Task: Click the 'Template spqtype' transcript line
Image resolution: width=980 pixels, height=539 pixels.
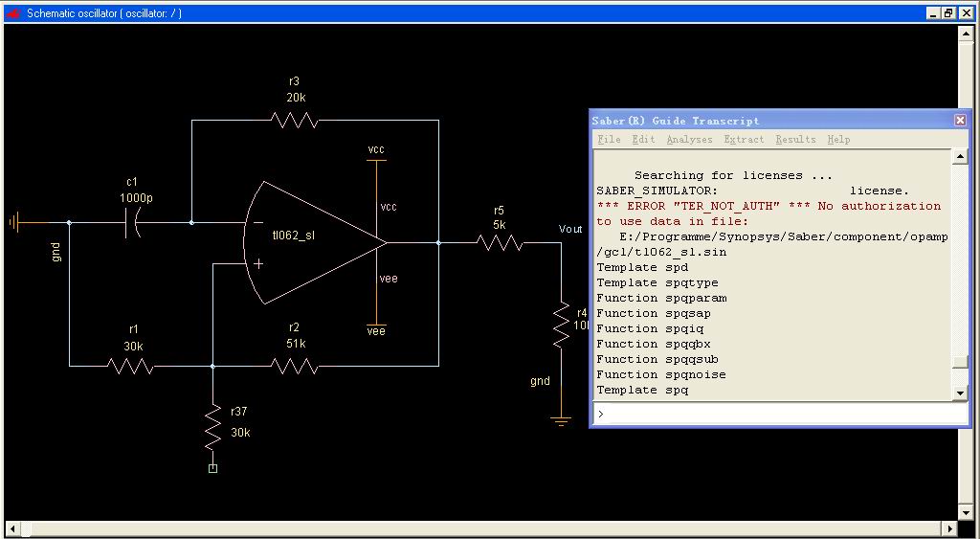Action: pos(657,282)
